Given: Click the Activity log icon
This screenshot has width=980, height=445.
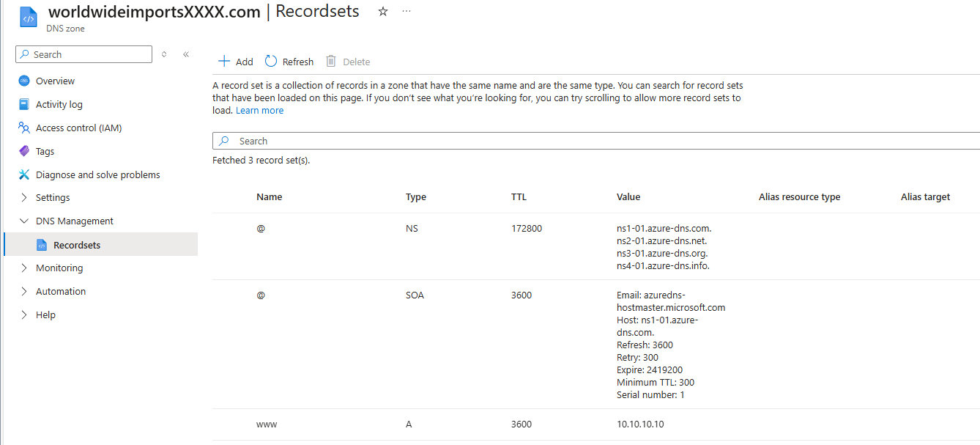Looking at the screenshot, I should pos(24,104).
